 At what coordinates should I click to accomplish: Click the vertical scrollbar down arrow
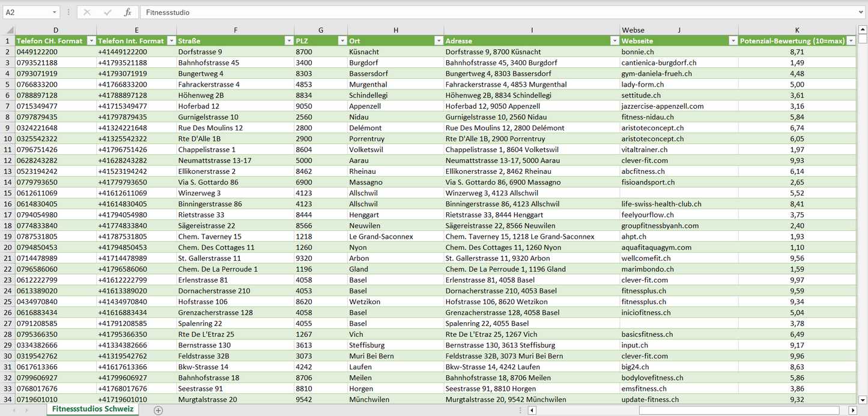pyautogui.click(x=863, y=399)
